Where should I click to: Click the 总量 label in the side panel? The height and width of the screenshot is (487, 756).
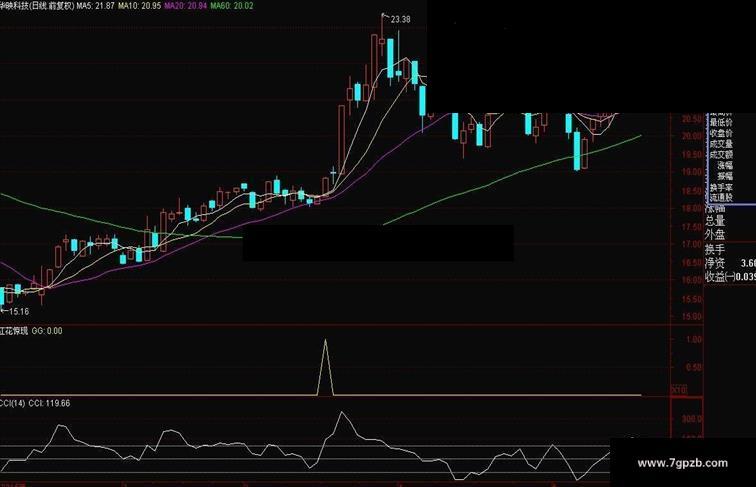tap(715, 221)
